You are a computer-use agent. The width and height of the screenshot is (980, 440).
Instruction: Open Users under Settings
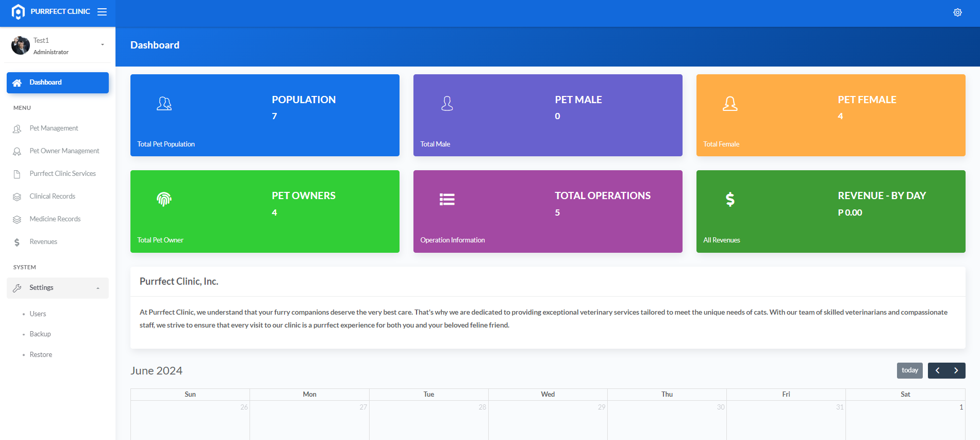pyautogui.click(x=38, y=314)
